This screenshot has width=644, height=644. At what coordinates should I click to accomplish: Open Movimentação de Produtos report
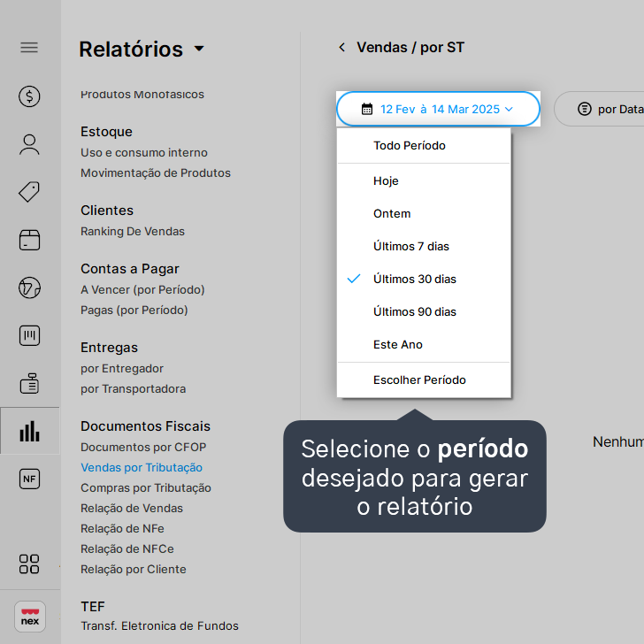[x=156, y=172]
